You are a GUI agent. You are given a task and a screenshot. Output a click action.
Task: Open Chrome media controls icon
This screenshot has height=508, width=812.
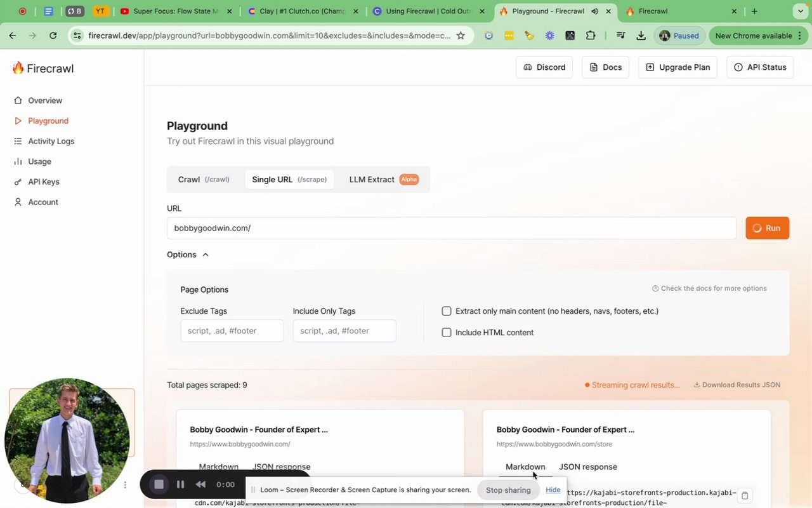[x=621, y=36]
